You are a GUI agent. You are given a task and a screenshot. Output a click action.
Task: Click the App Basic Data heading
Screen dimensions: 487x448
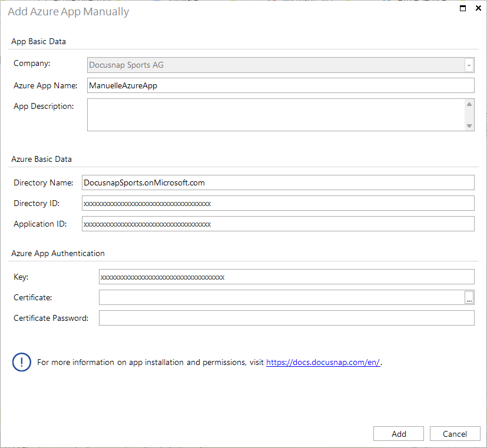click(38, 41)
